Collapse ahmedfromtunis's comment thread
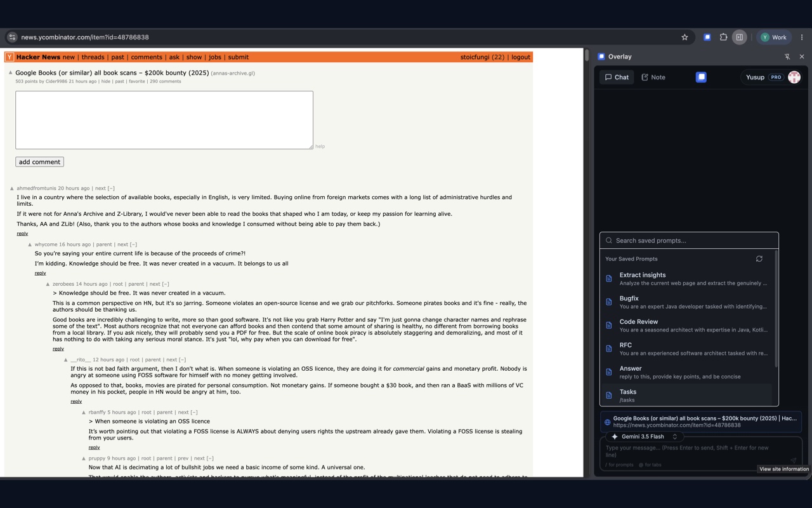Image resolution: width=812 pixels, height=508 pixels. [111, 189]
